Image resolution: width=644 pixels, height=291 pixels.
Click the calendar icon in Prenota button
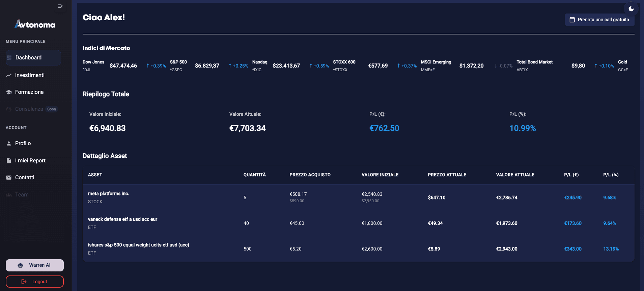click(572, 20)
